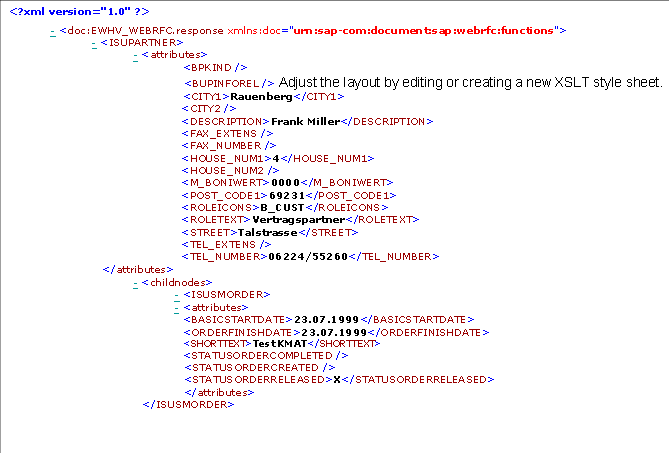The height and width of the screenshot is (453, 669).
Task: Click the Rauenberg city value
Action: pyautogui.click(x=259, y=97)
